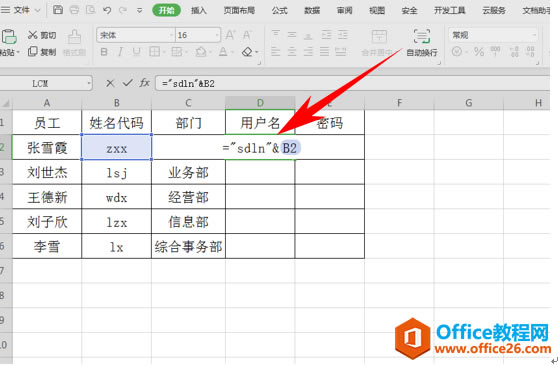This screenshot has width=558, height=366.
Task: Click inside the formula bar input
Action: (353, 83)
